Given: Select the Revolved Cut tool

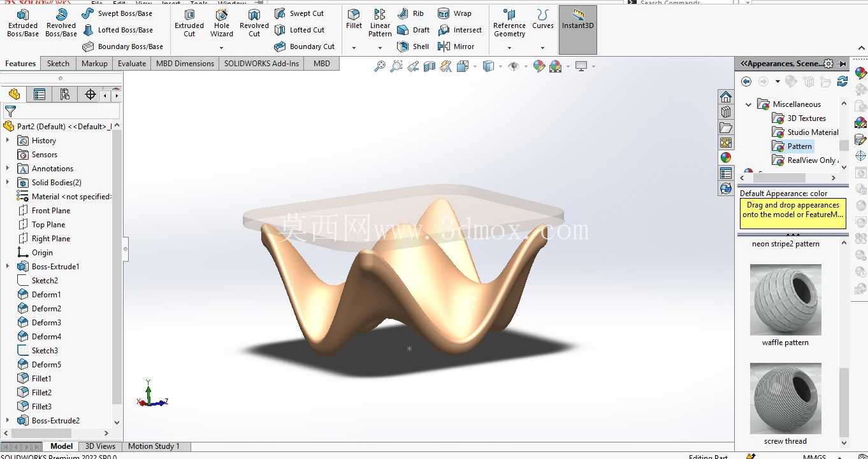Looking at the screenshot, I should coord(254,23).
